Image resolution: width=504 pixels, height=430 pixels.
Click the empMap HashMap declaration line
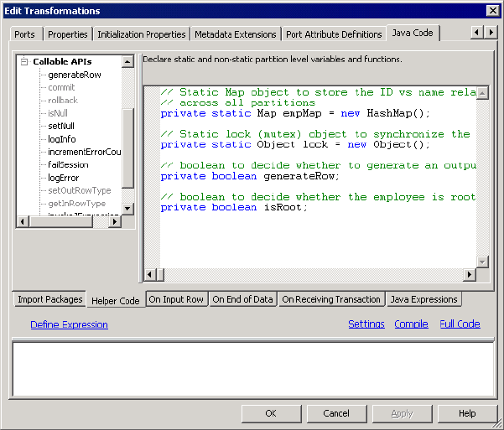click(294, 113)
